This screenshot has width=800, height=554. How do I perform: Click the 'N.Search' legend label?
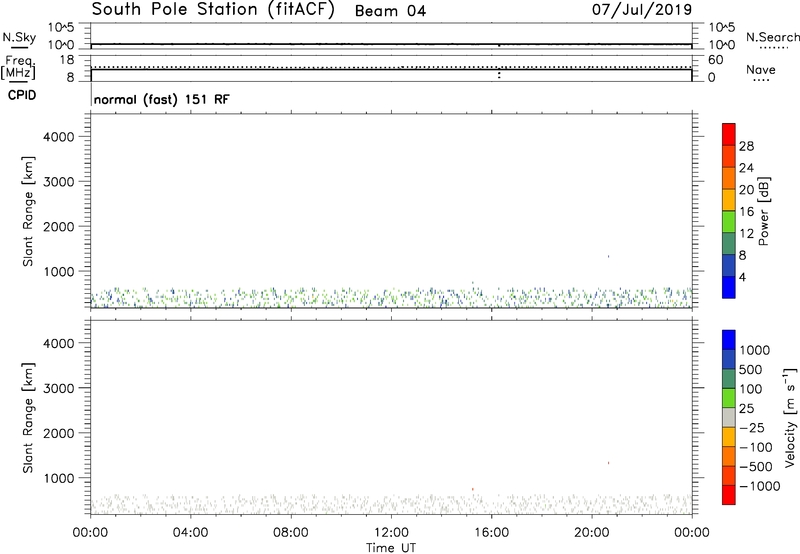(x=772, y=37)
